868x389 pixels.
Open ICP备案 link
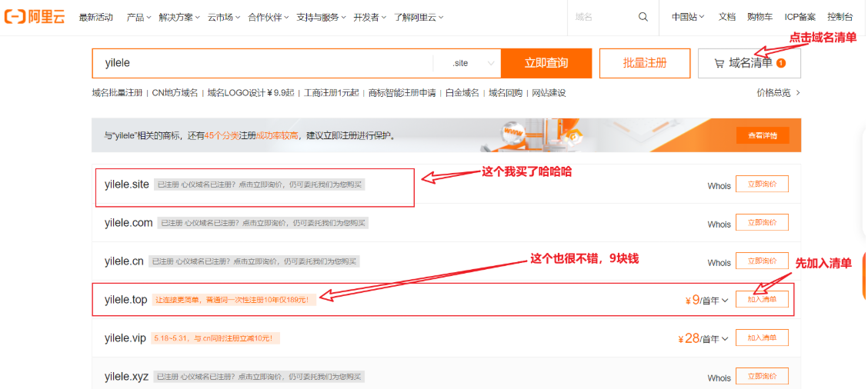(800, 17)
